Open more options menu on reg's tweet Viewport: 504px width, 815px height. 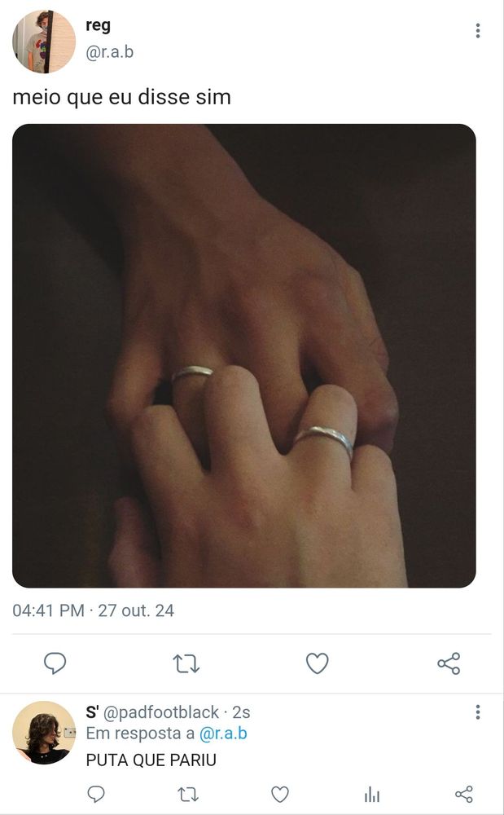pyautogui.click(x=477, y=31)
